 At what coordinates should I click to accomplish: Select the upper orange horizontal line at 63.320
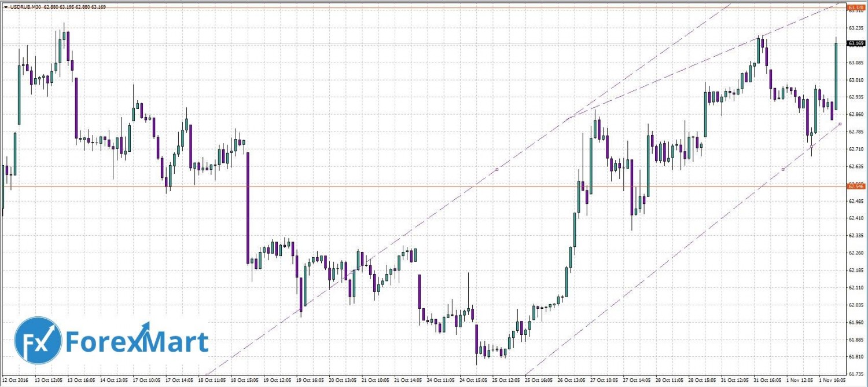coord(405,8)
